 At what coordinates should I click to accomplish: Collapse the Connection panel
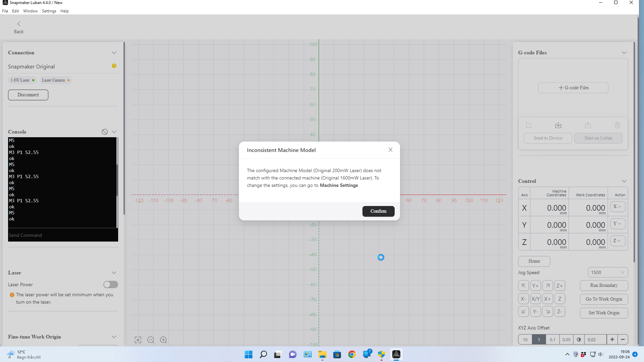click(114, 53)
